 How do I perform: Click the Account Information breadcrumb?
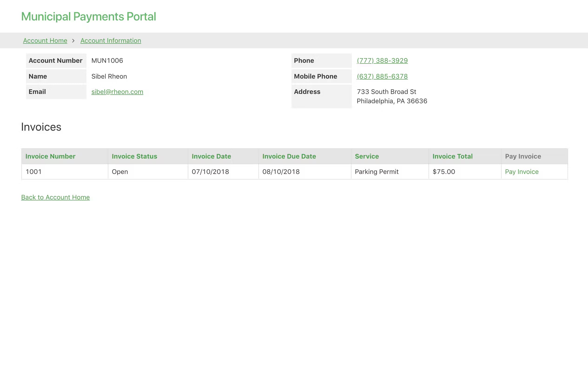(111, 40)
